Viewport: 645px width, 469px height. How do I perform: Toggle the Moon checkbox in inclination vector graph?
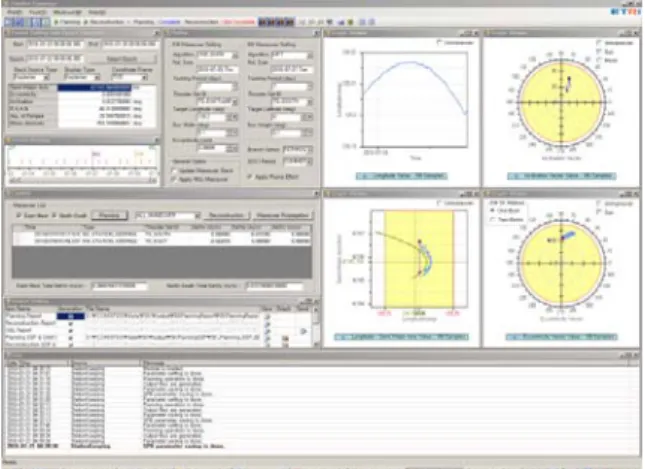tap(599, 60)
